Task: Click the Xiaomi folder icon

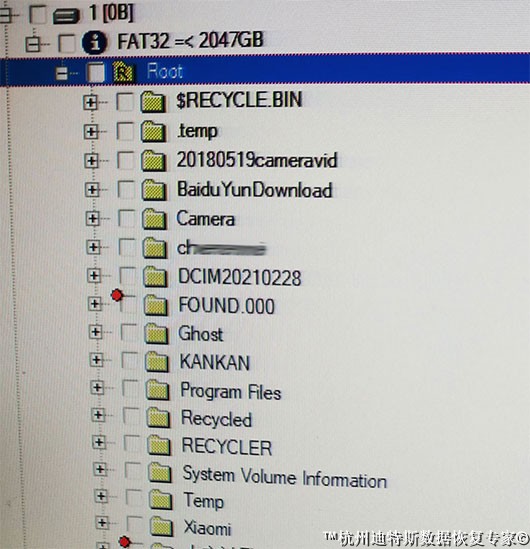Action: point(161,526)
